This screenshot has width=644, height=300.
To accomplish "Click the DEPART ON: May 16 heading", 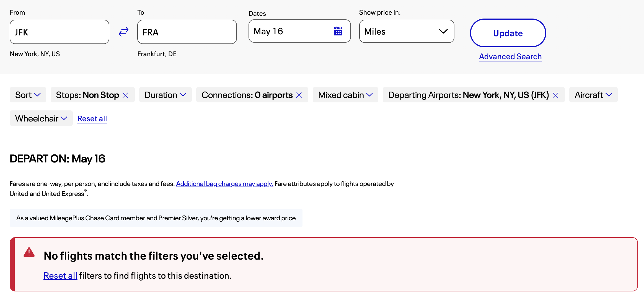I will pyautogui.click(x=58, y=159).
